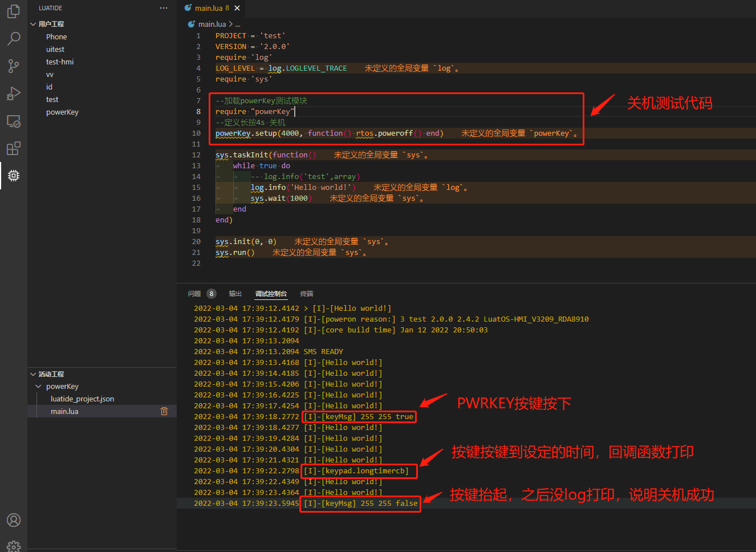Click the Lua file icon in breadcrumb
756x552 pixels.
click(192, 24)
